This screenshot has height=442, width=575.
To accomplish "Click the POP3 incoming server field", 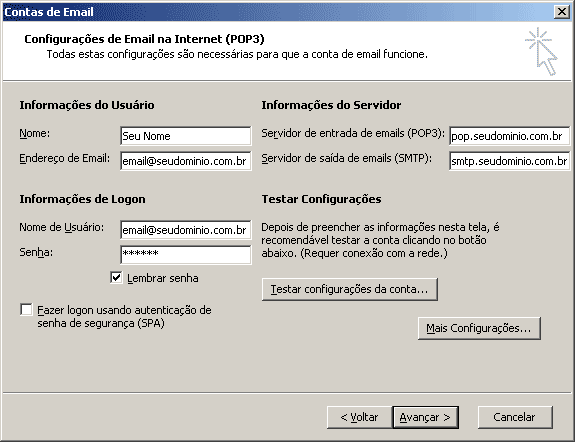I will pos(509,136).
